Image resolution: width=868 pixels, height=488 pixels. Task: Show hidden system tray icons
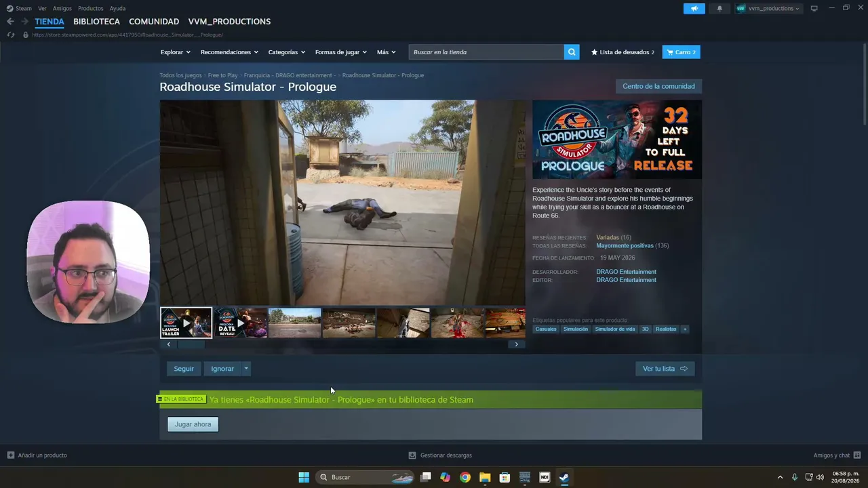tap(780, 477)
